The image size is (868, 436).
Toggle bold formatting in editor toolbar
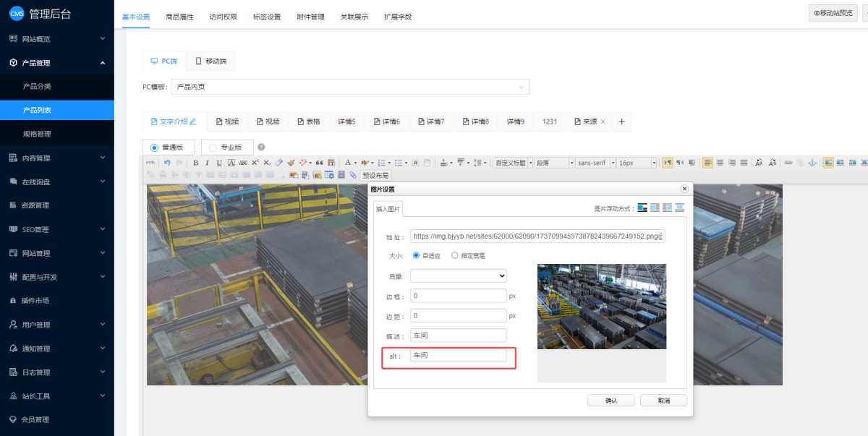[195, 163]
